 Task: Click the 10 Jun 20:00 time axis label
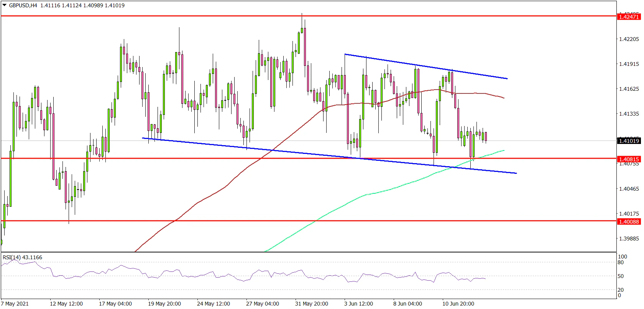458,304
